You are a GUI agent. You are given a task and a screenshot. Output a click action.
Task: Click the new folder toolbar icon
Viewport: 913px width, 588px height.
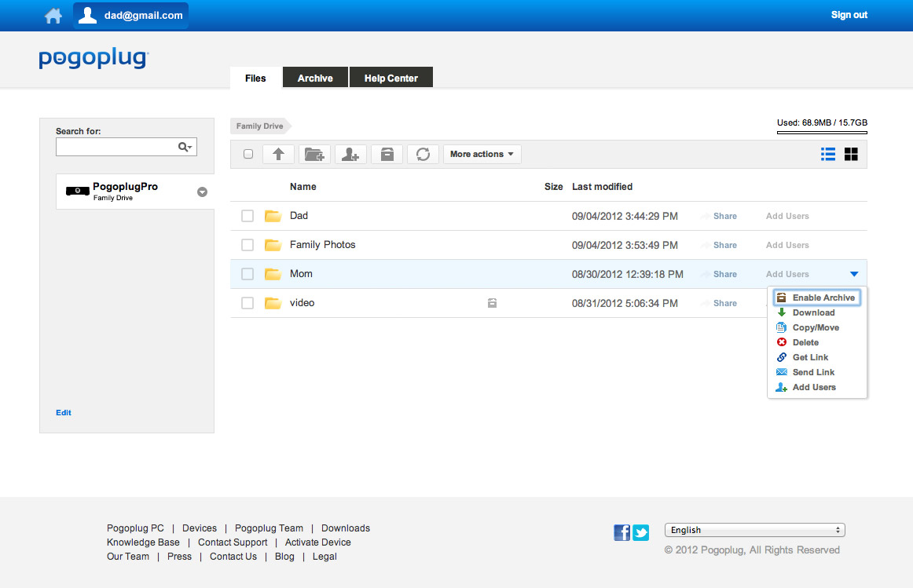point(314,155)
